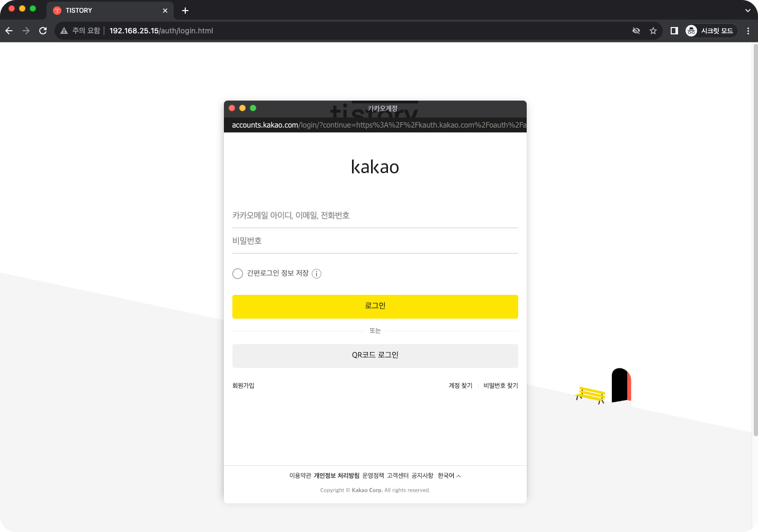
Task: Click the Incognito mode indicator
Action: 711,31
